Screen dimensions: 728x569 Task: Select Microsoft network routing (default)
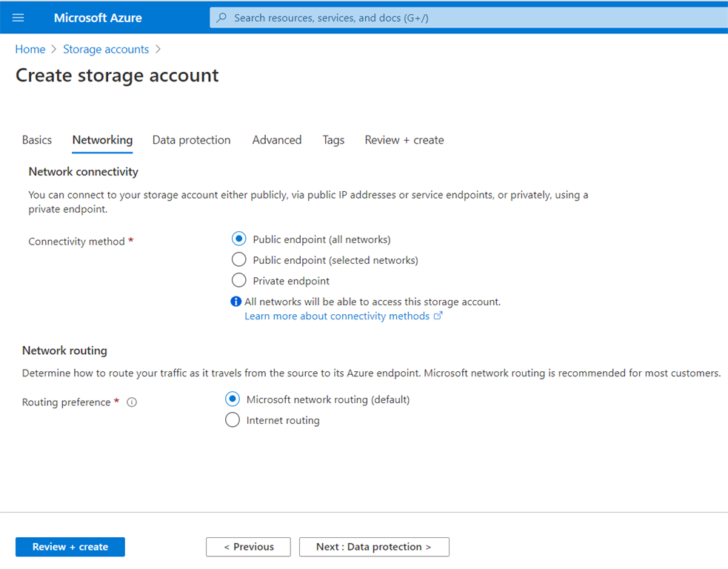coord(233,399)
